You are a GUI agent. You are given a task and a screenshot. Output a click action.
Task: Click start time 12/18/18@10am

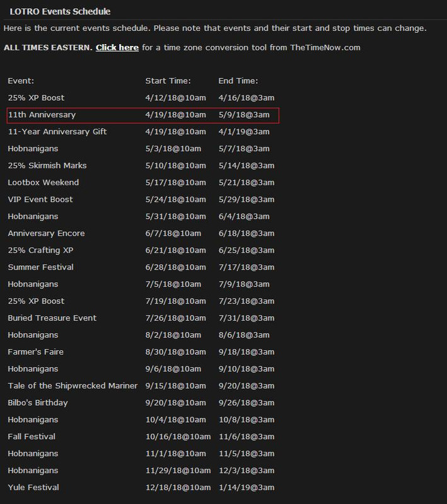[x=178, y=488]
